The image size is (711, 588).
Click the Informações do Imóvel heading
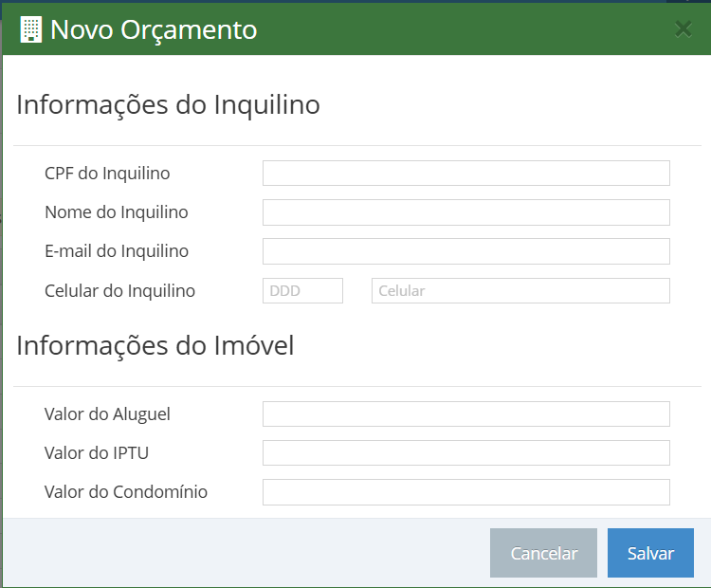click(x=155, y=346)
